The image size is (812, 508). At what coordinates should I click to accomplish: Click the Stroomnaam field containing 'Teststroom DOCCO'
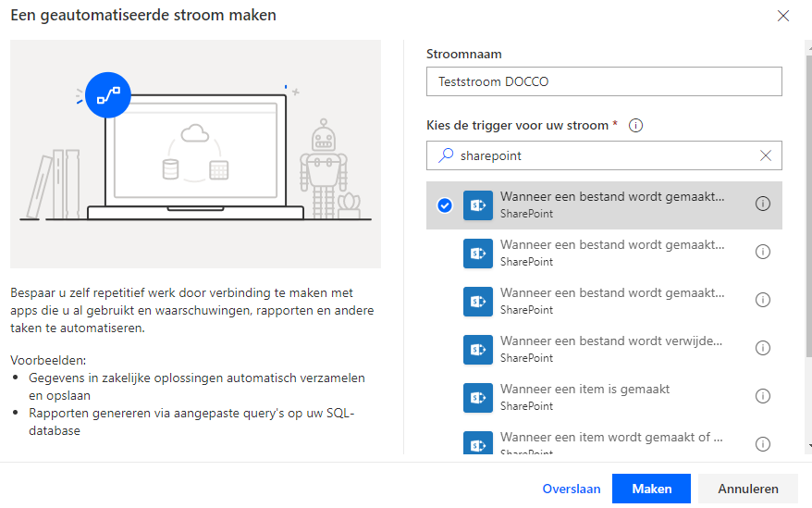coord(604,81)
